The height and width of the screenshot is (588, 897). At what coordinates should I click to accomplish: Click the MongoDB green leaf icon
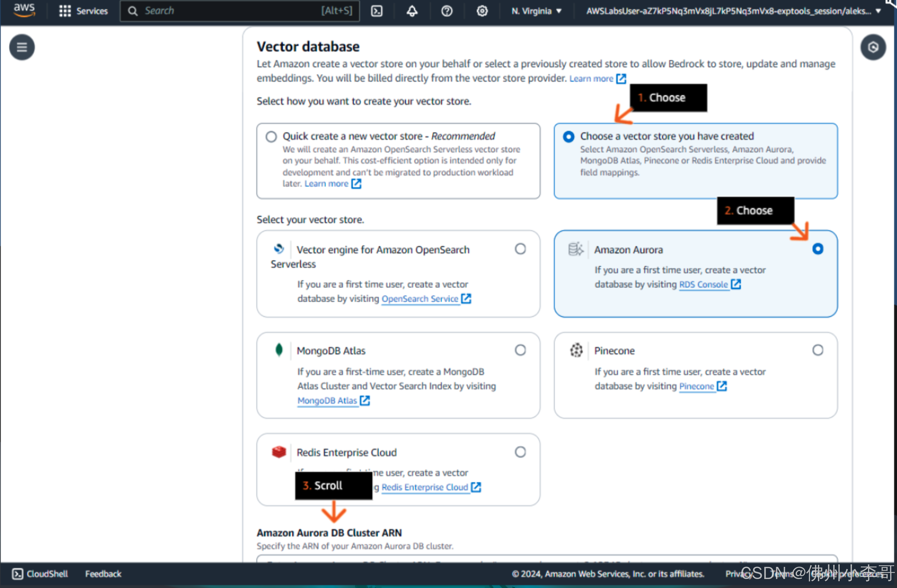(x=278, y=350)
